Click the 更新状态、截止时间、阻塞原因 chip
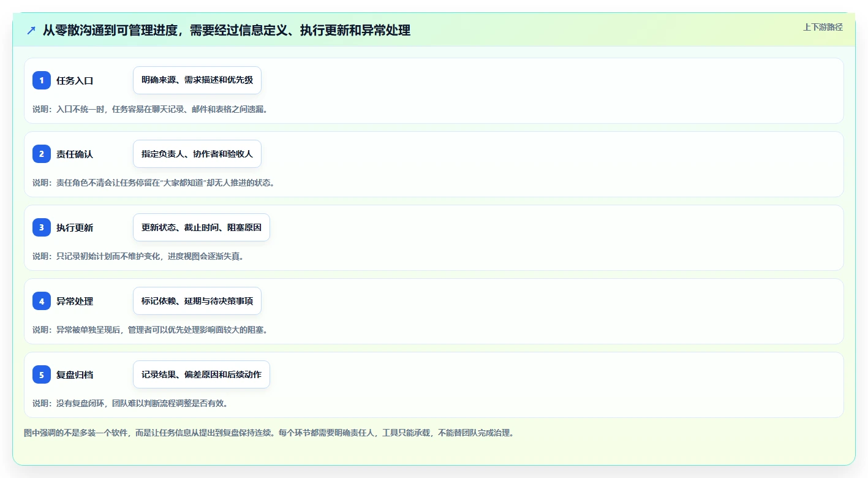Image resolution: width=868 pixels, height=478 pixels. click(202, 227)
